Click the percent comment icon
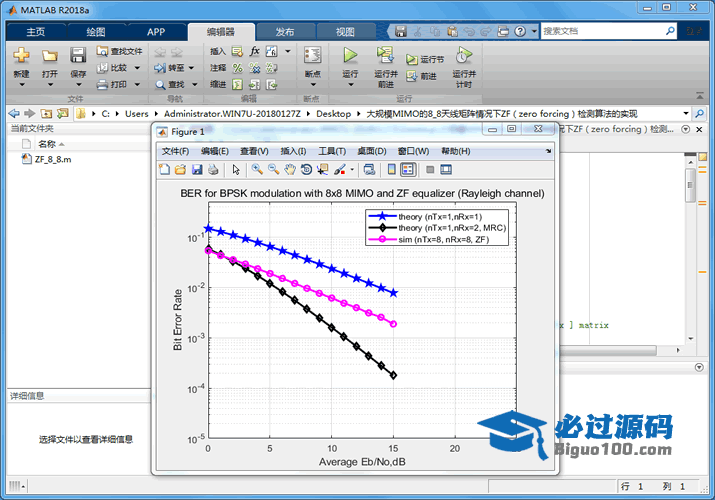 click(x=238, y=68)
